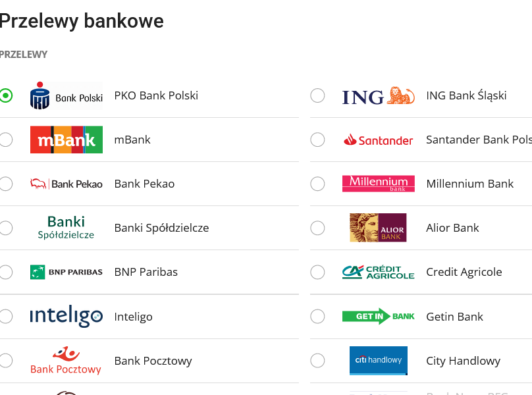The height and width of the screenshot is (395, 532).
Task: Click the Bank Pekao logo
Action: pos(66,184)
